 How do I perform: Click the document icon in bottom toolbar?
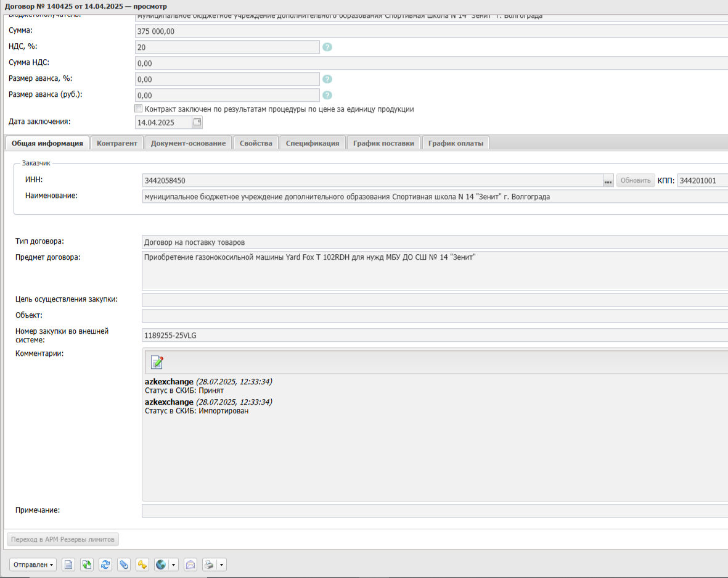click(x=68, y=564)
